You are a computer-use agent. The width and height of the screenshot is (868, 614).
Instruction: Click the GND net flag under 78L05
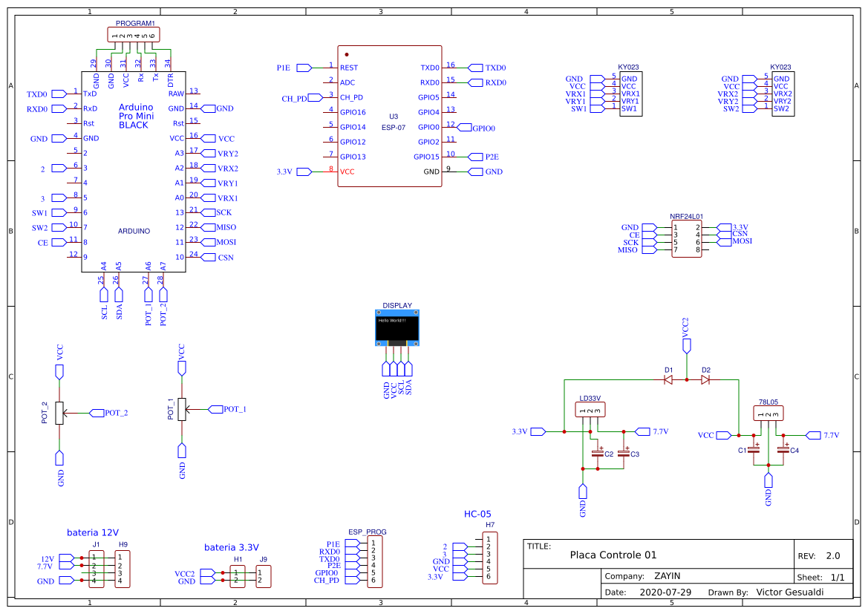(769, 480)
